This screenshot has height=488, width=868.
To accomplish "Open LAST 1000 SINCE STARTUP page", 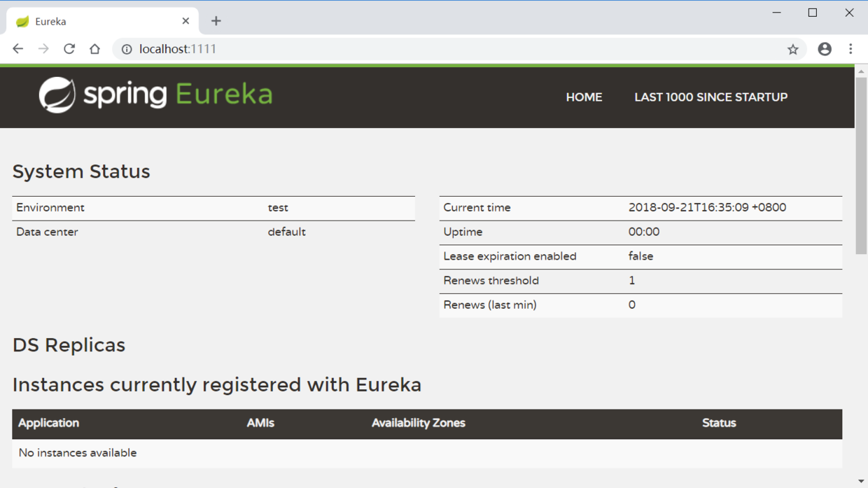I will point(710,97).
